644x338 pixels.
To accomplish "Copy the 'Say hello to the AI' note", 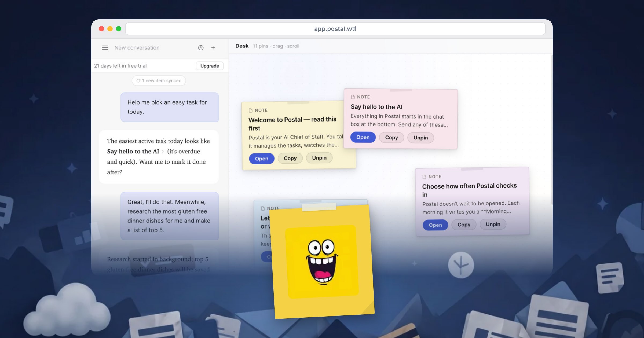I will tap(391, 137).
